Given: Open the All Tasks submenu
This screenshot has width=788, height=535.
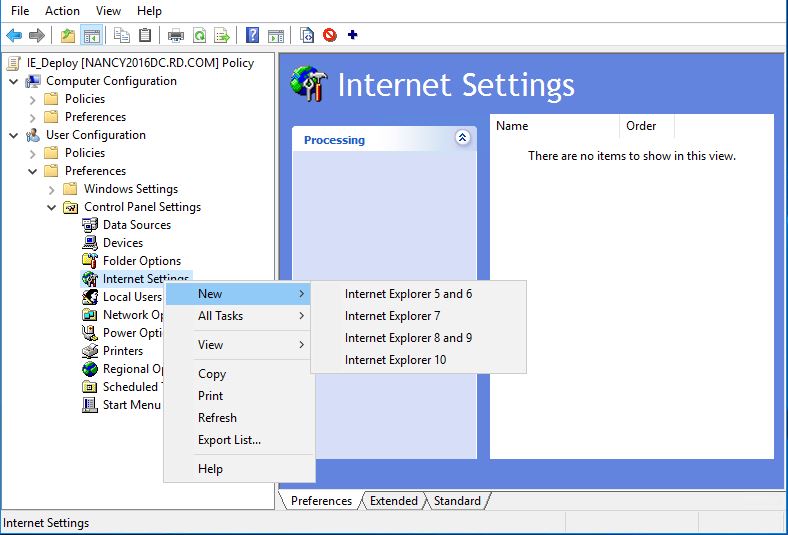Looking at the screenshot, I should (x=220, y=316).
